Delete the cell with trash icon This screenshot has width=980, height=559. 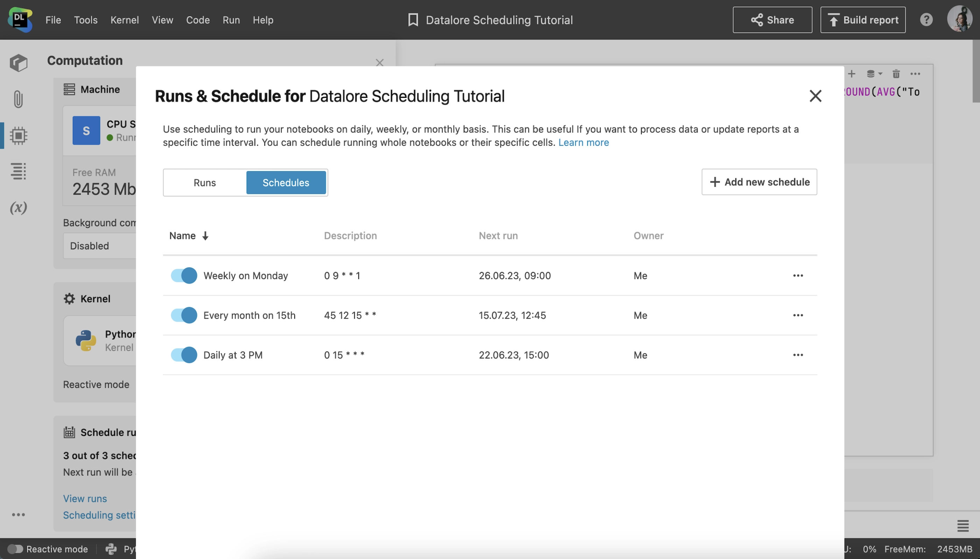click(x=896, y=74)
